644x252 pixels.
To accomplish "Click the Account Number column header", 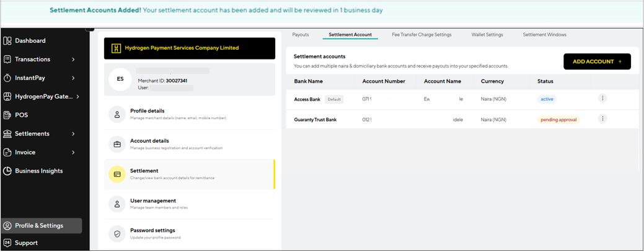I will point(384,81).
